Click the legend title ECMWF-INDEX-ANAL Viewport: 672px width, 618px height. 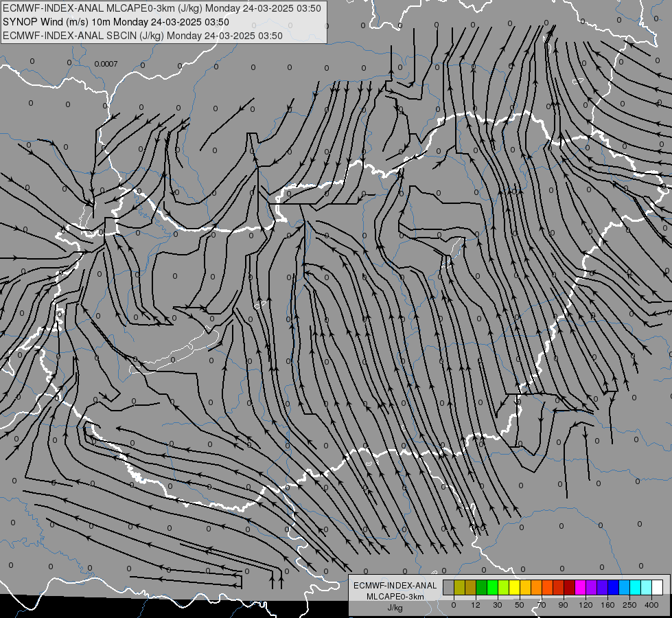395,586
